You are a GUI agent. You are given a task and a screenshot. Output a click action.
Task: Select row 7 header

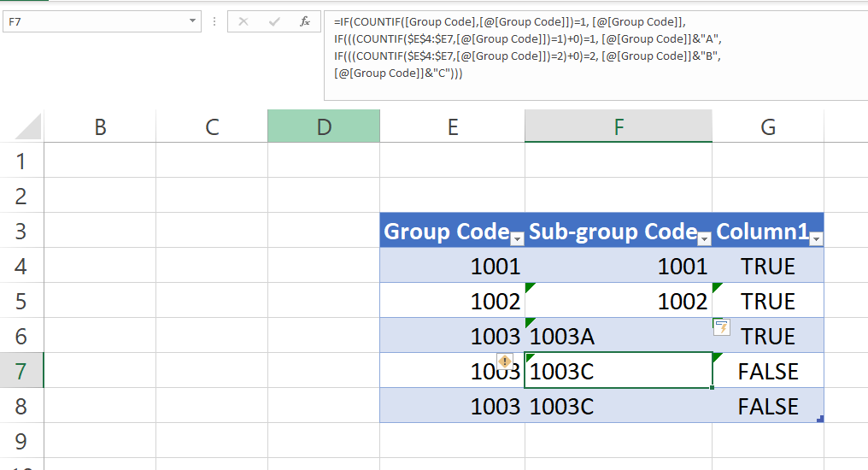pyautogui.click(x=21, y=371)
